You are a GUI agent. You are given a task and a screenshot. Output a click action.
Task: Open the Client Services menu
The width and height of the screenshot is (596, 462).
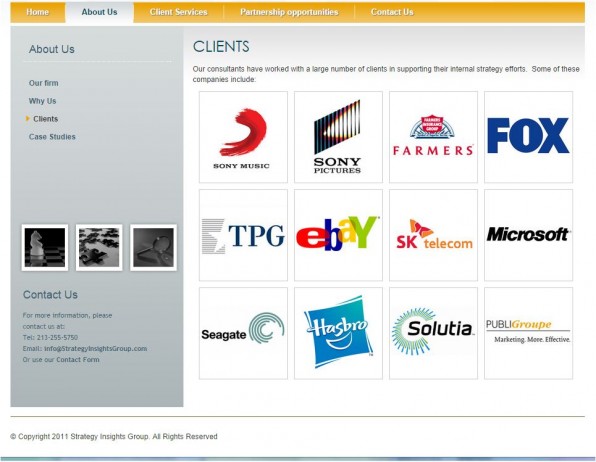click(x=179, y=12)
